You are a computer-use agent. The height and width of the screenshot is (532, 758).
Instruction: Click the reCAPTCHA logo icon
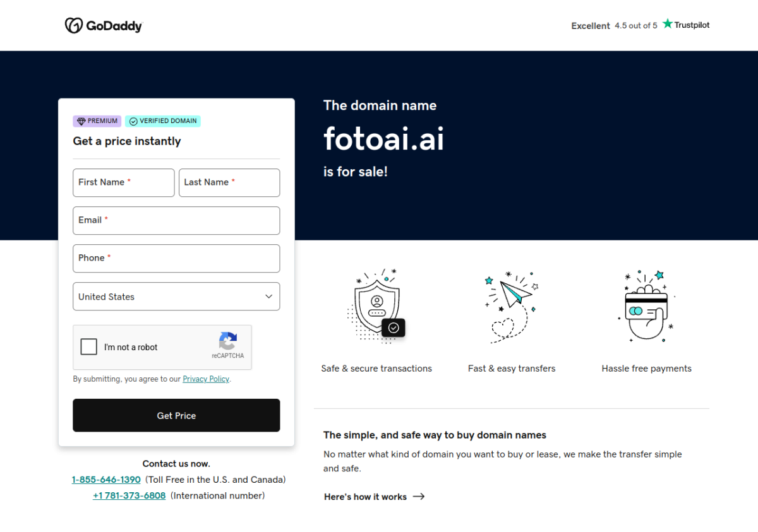(227, 341)
